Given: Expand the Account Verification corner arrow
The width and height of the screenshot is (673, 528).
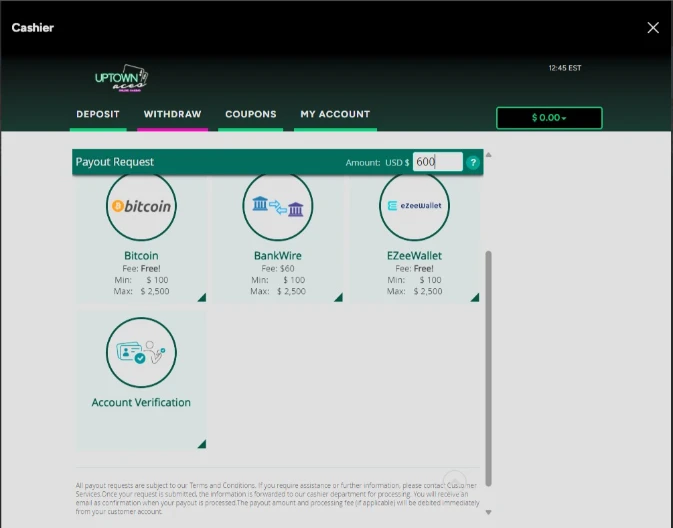Looking at the screenshot, I should click(x=202, y=444).
